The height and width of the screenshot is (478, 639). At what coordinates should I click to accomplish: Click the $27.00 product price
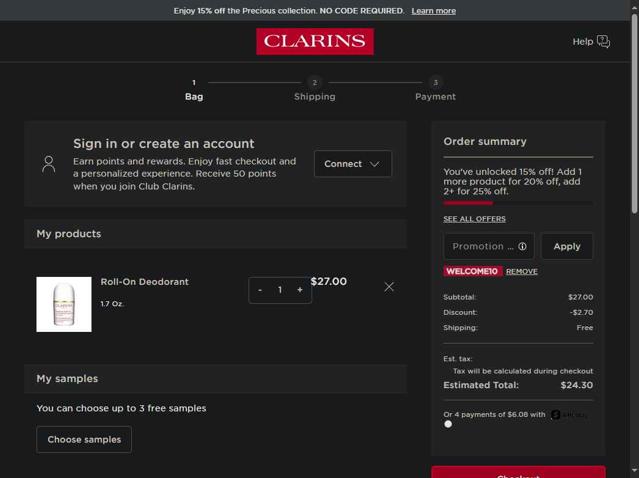coord(328,282)
